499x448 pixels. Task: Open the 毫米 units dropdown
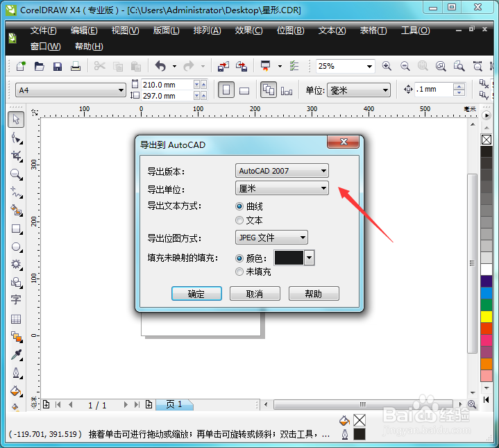[359, 90]
